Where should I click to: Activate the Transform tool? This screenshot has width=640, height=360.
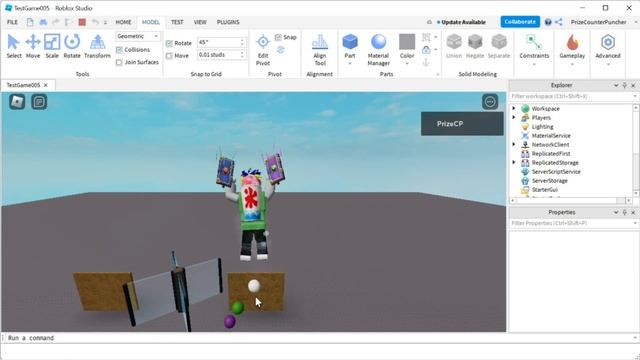[97, 46]
